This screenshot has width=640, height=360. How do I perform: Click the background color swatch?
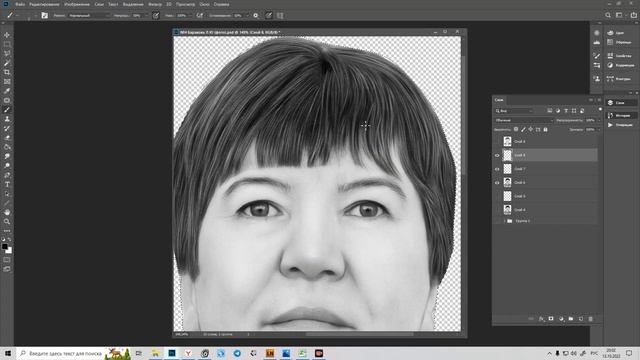9,251
